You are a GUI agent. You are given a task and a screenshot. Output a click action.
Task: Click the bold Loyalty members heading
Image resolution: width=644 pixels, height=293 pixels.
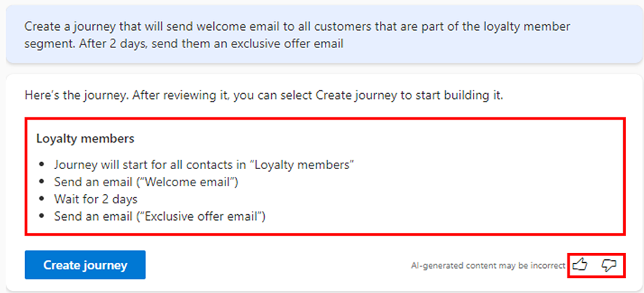tap(85, 138)
